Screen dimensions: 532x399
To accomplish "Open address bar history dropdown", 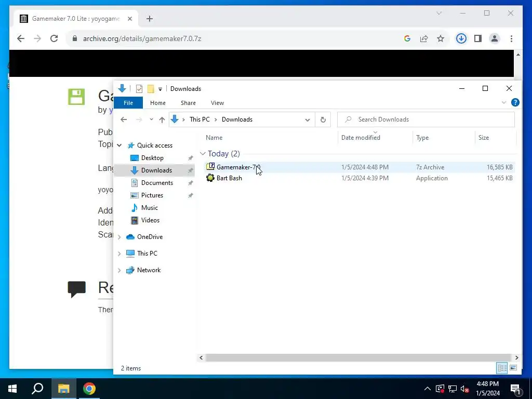I will 308,120.
